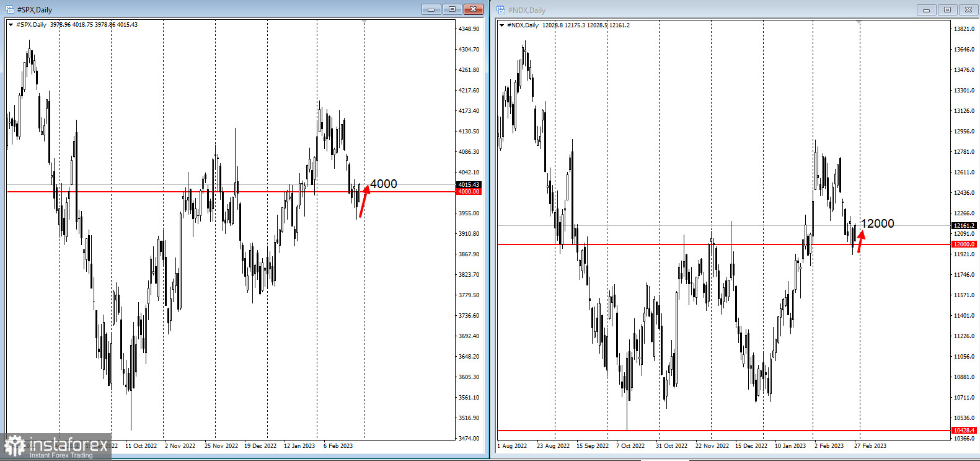980x461 pixels.
Task: Click the 13821.0 level on NDX price scale
Action: click(x=964, y=29)
